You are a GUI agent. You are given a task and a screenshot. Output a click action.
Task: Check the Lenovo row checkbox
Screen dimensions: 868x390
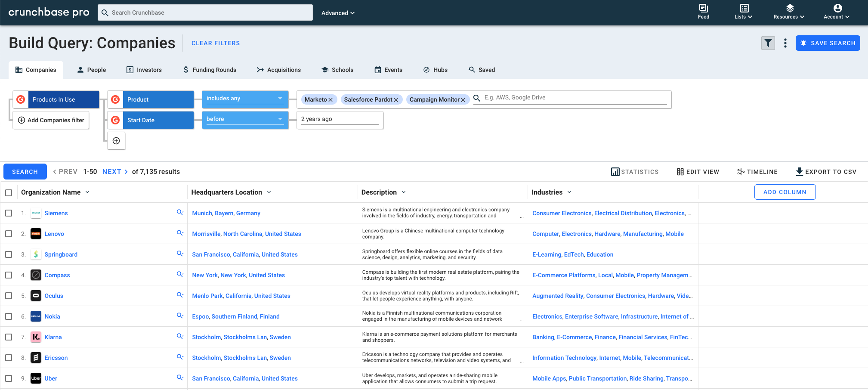(9, 234)
